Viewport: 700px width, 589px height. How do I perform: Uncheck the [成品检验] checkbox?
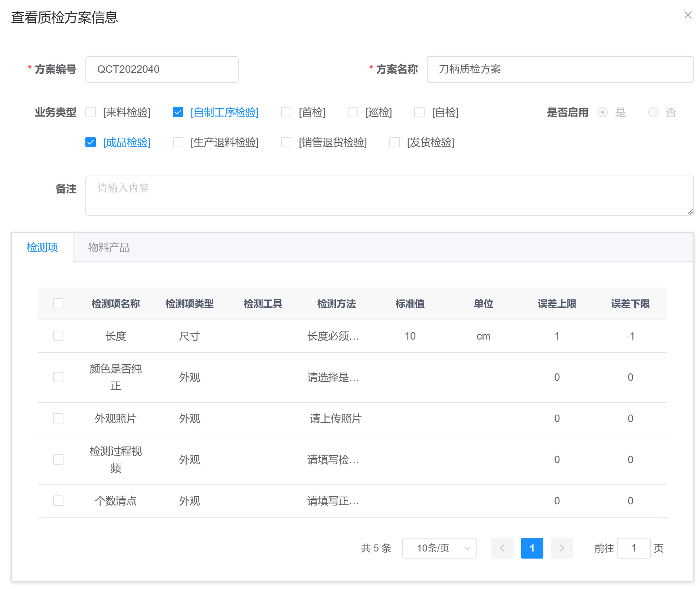pyautogui.click(x=91, y=142)
